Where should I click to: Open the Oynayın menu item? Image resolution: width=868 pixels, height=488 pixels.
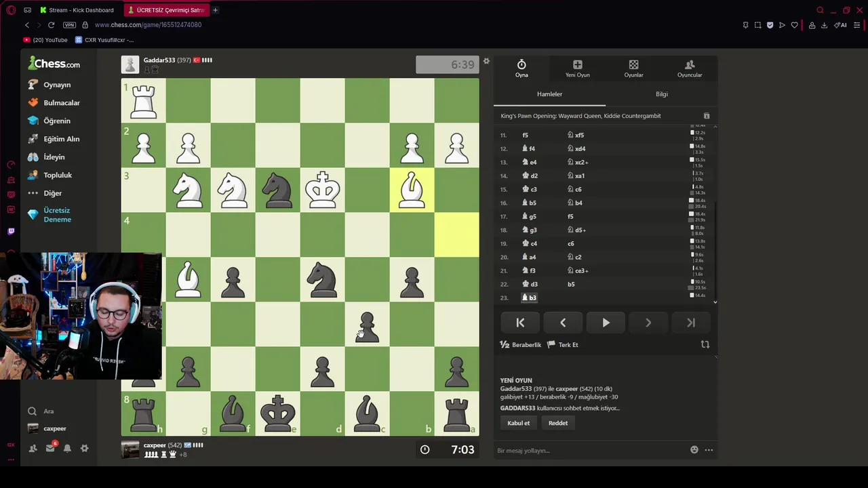tap(57, 85)
